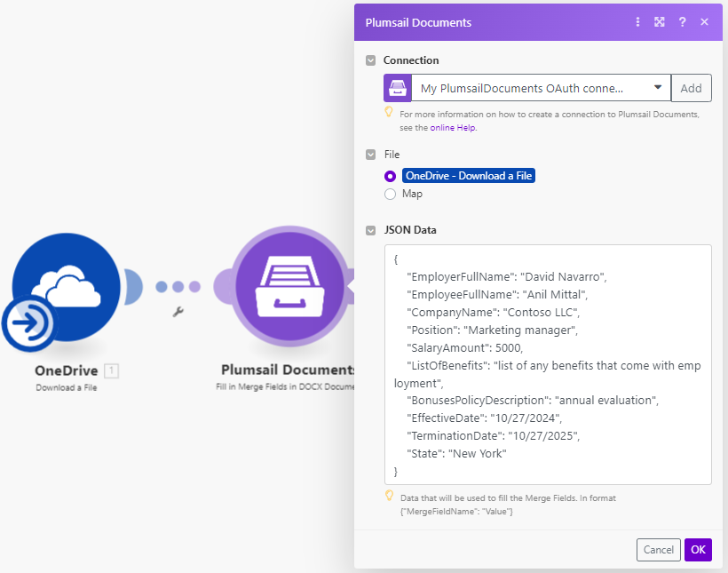Viewport: 728px width, 573px height.
Task: Click the "EmployeeFullName": "Anil Mittal" line
Action: (497, 295)
